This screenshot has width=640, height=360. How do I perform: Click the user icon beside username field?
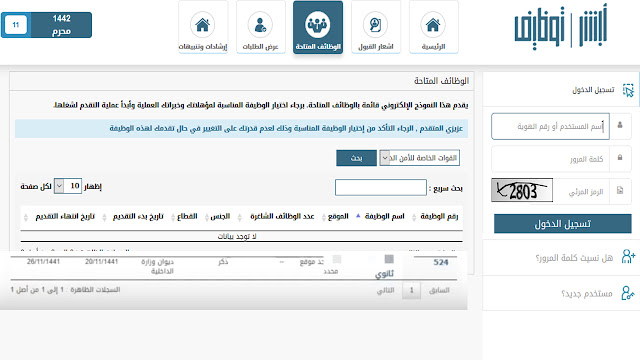620,125
